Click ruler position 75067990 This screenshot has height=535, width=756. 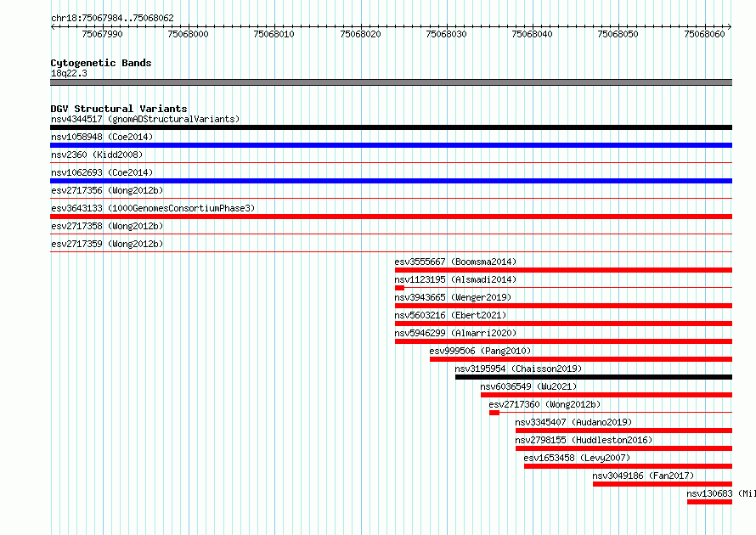102,34
